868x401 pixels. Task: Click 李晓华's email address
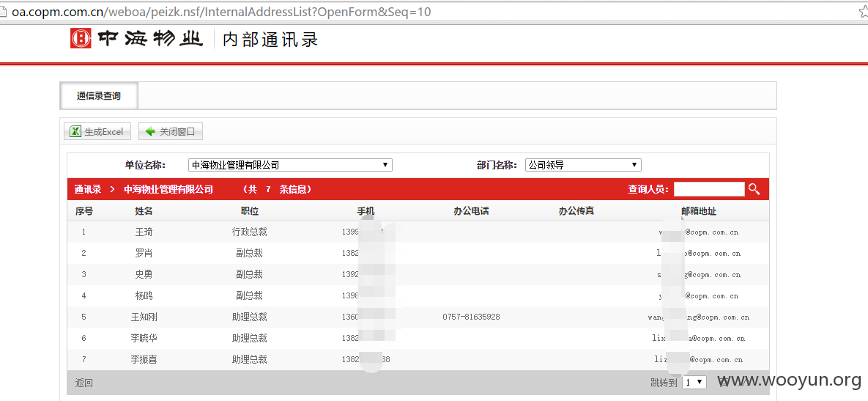tap(699, 339)
